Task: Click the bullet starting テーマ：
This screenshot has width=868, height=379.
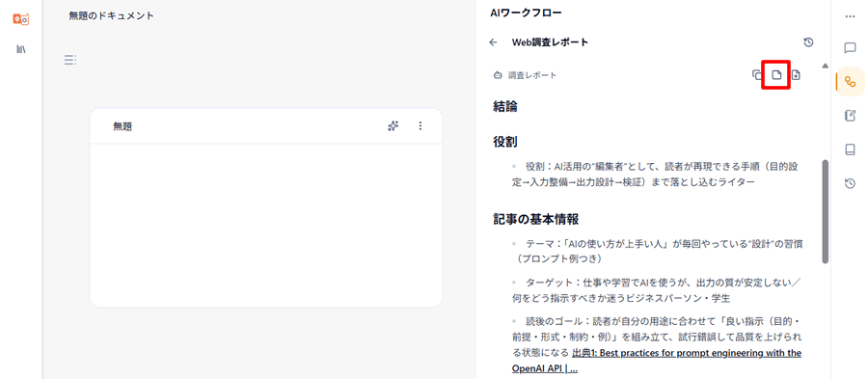Action: pyautogui.click(x=657, y=251)
